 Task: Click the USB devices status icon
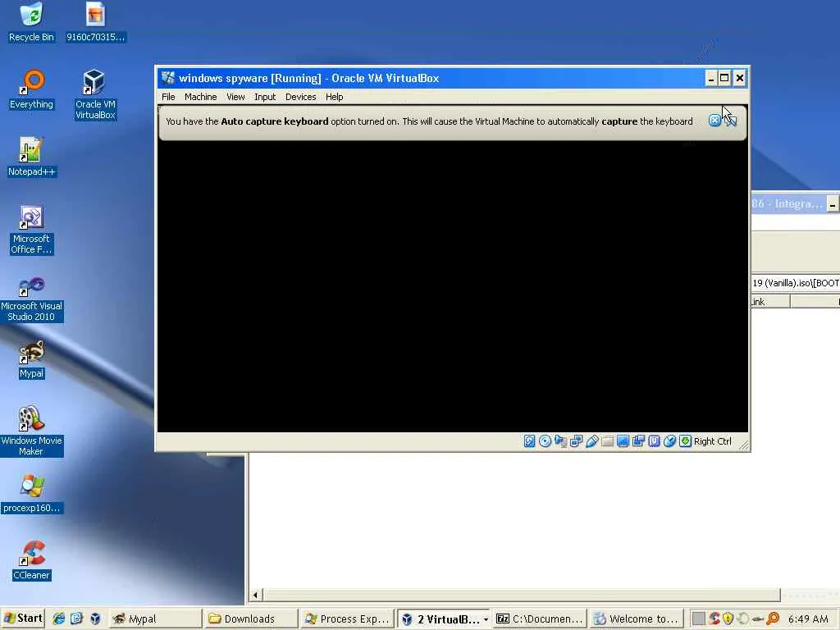[x=591, y=441]
